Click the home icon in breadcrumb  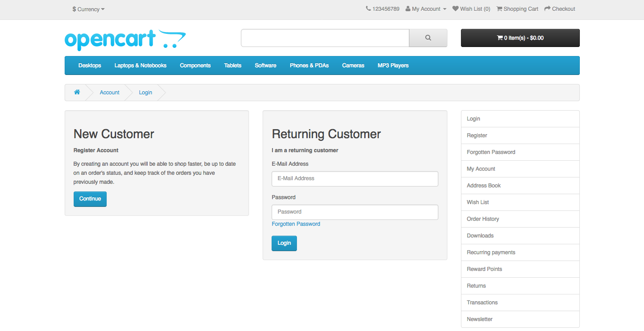[x=77, y=92]
